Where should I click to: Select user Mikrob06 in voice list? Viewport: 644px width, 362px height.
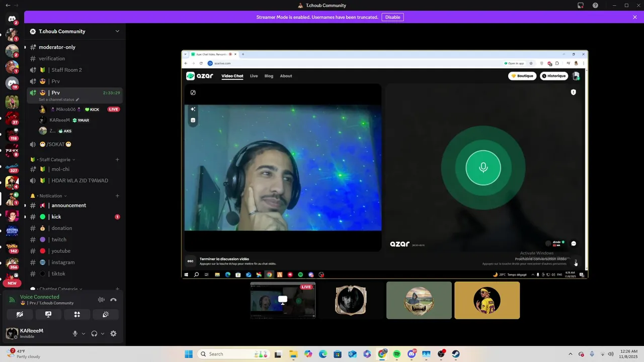pos(79,109)
